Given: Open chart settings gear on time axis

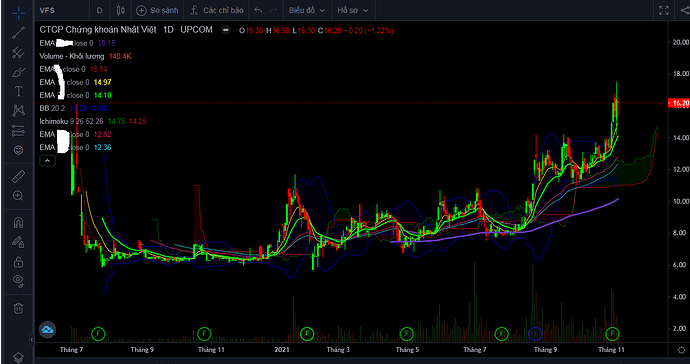Looking at the screenshot, I should point(682,350).
